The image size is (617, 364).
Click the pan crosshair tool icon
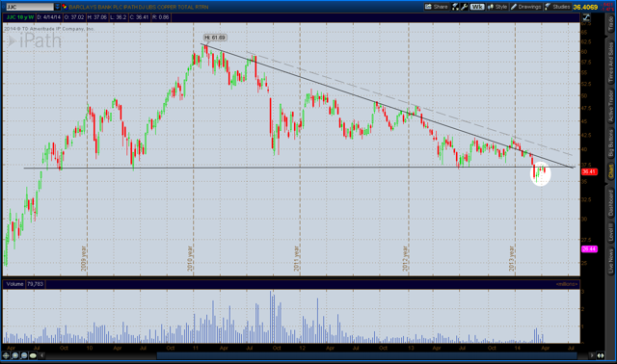[x=6, y=355]
